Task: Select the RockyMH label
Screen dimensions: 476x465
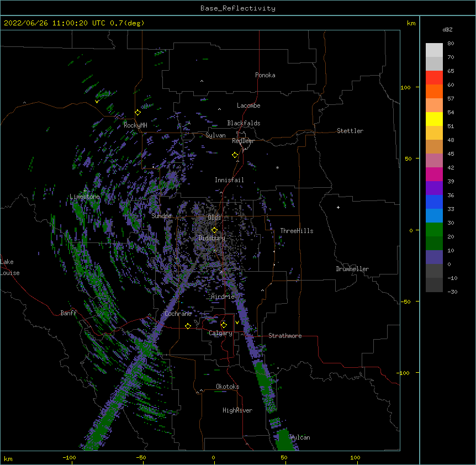Action: tap(135, 125)
